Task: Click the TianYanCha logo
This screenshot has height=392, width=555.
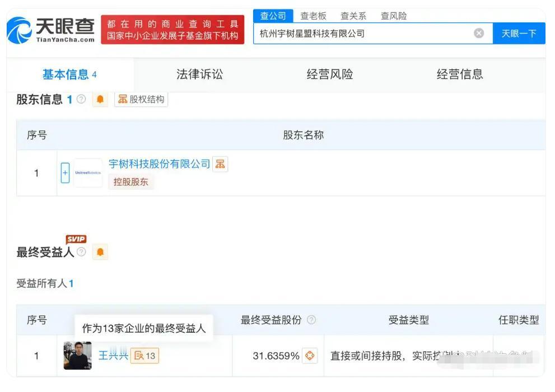Action: 50,30
